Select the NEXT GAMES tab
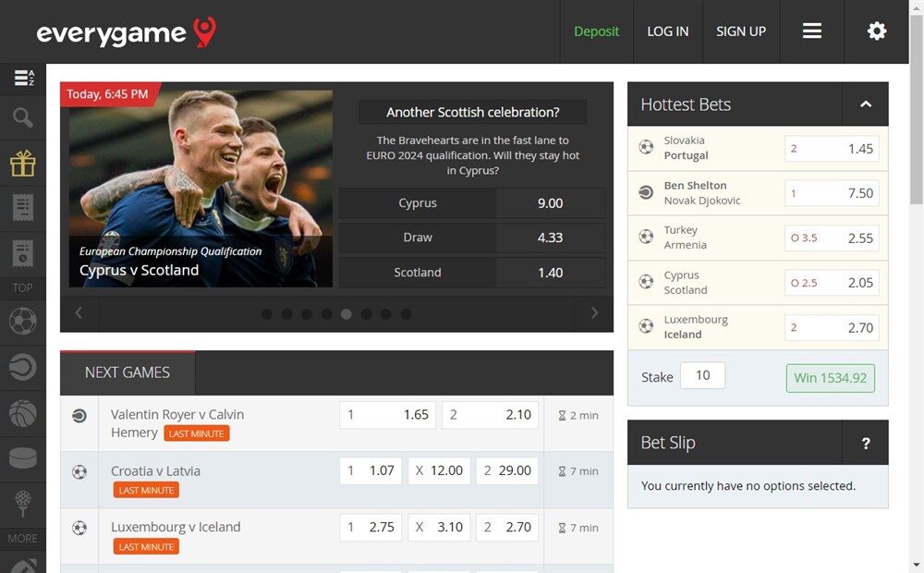Screen dimensions: 924x573 (128, 372)
